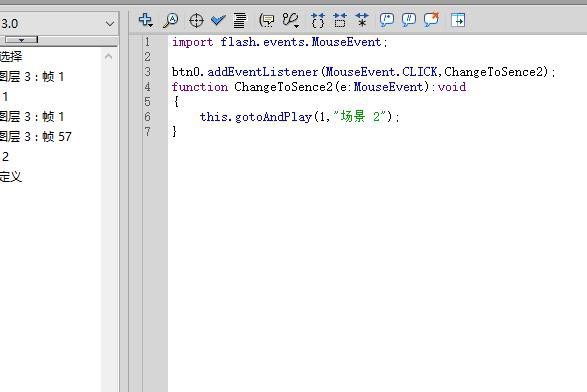
Task: Click the expand all icon
Action: (x=362, y=20)
